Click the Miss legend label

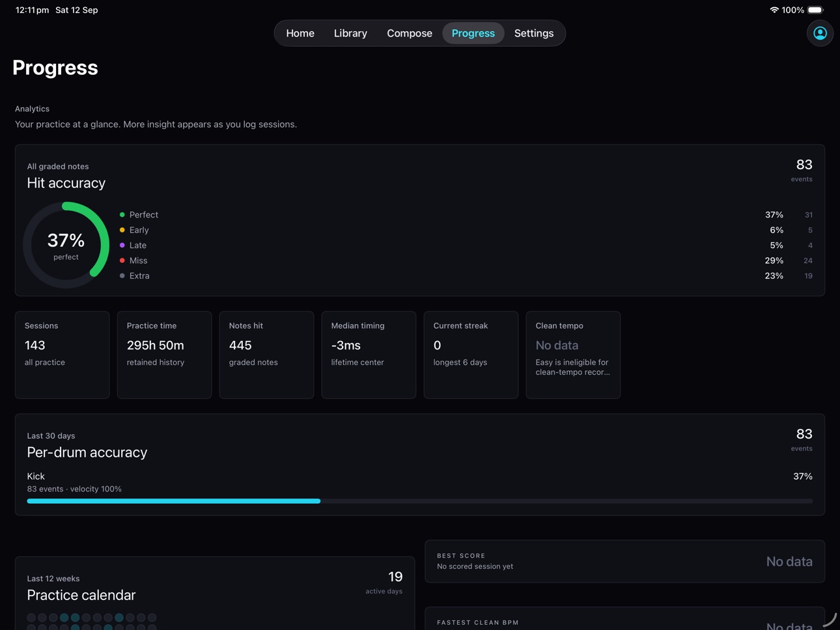(139, 260)
